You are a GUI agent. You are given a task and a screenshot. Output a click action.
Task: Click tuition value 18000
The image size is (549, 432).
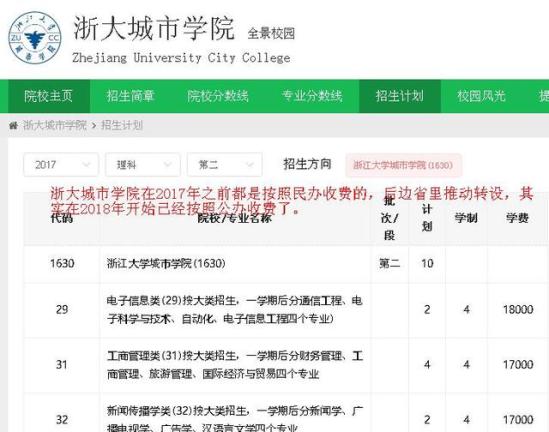point(518,309)
